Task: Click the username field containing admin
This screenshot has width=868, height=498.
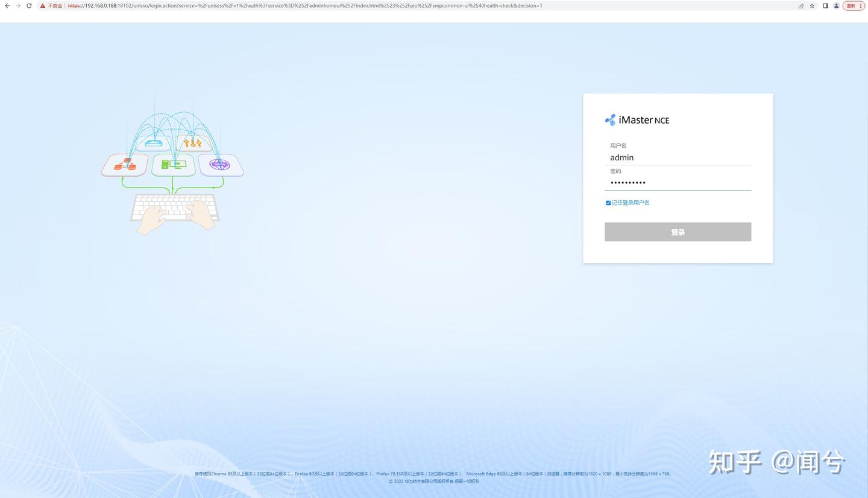Action: click(x=678, y=157)
